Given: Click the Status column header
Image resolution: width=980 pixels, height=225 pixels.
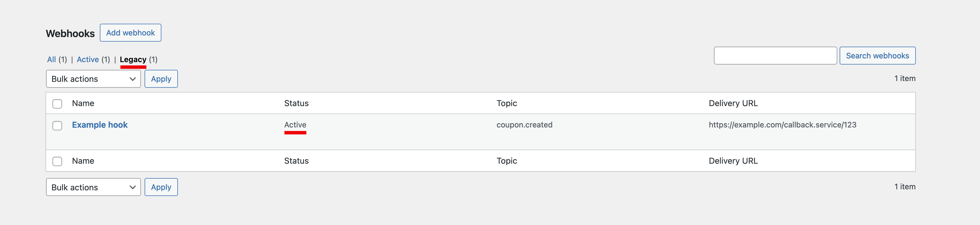Looking at the screenshot, I should tap(296, 103).
